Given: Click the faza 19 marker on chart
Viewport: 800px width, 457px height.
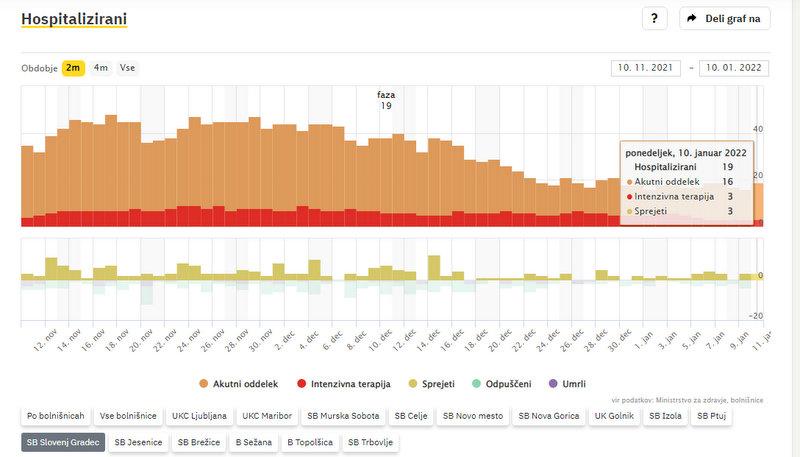Looking at the screenshot, I should point(386,100).
